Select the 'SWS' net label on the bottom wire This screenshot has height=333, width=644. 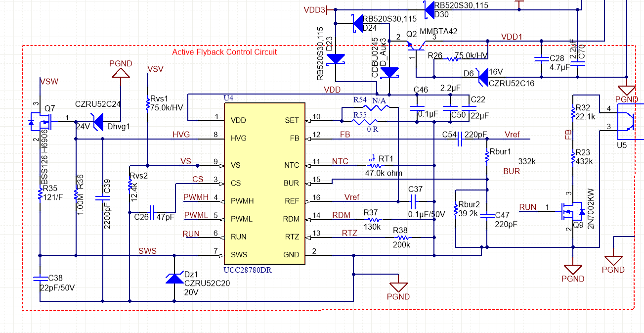(x=147, y=251)
